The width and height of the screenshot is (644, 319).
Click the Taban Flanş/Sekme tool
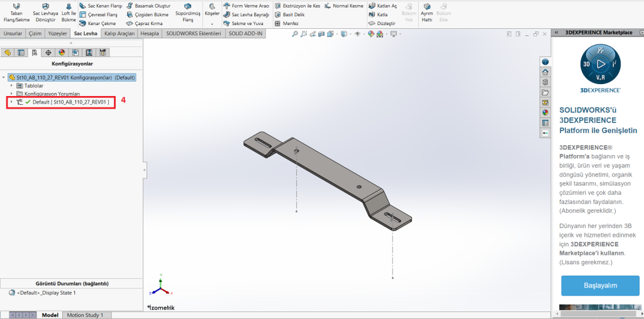(x=16, y=13)
